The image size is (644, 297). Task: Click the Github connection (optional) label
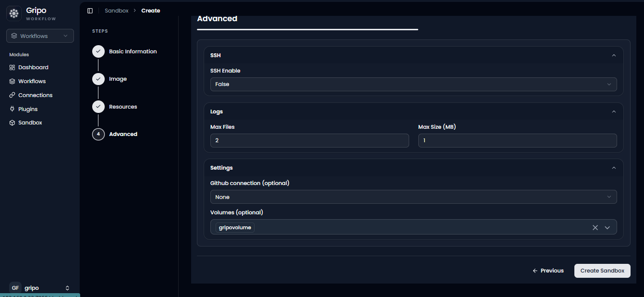click(250, 183)
